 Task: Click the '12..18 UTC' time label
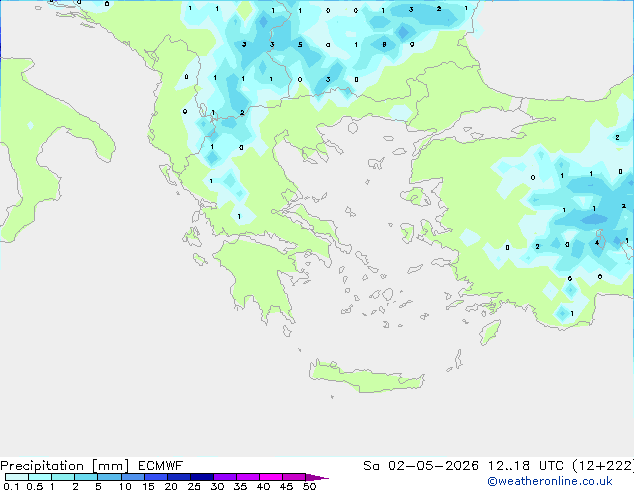tap(525, 466)
